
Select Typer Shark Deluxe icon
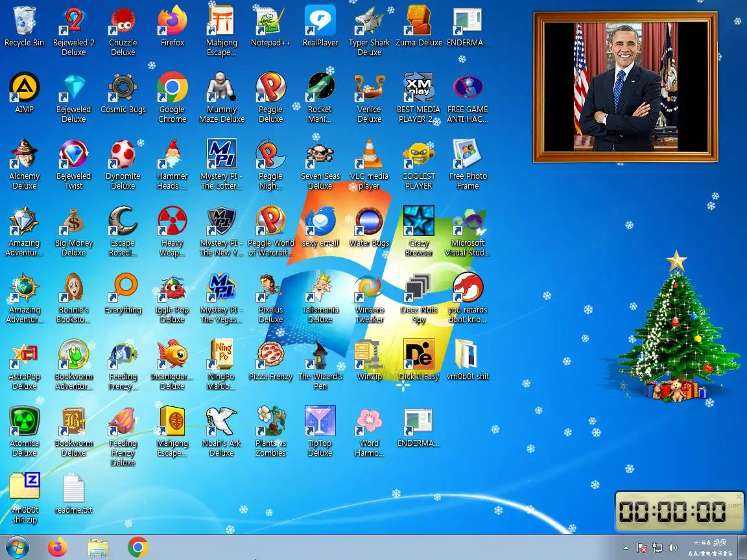tap(369, 31)
